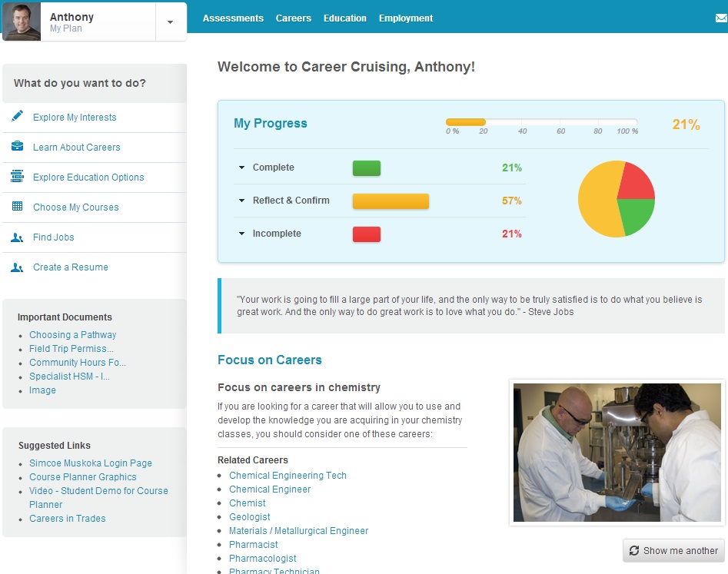This screenshot has height=574, width=728.
Task: Select the Explore My Interests pencil icon
Action: (18, 117)
